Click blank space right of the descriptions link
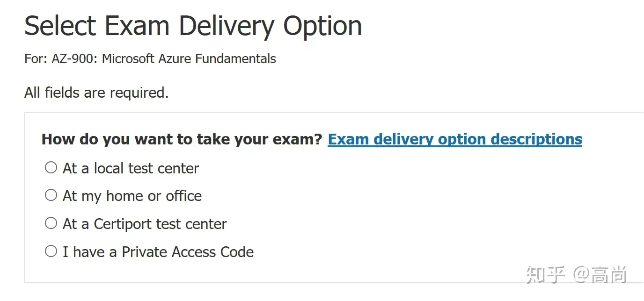The image size is (644, 301). [x=613, y=139]
